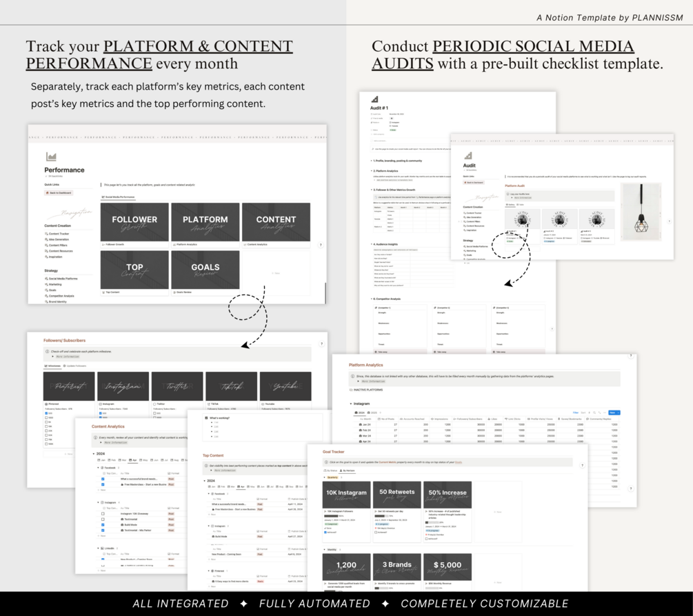693x616 pixels.
Task: Toggle top content checkbox for Build Mode
Action: point(103,525)
